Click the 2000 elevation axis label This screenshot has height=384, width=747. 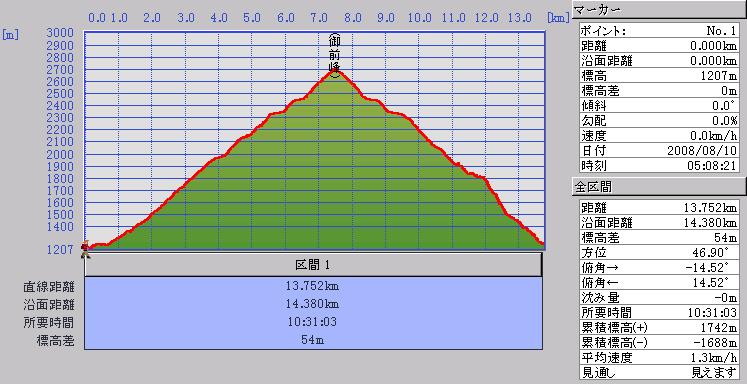pos(61,154)
